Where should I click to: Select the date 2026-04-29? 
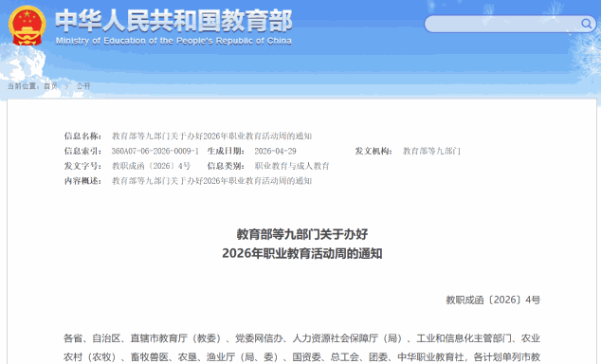[x=275, y=151]
